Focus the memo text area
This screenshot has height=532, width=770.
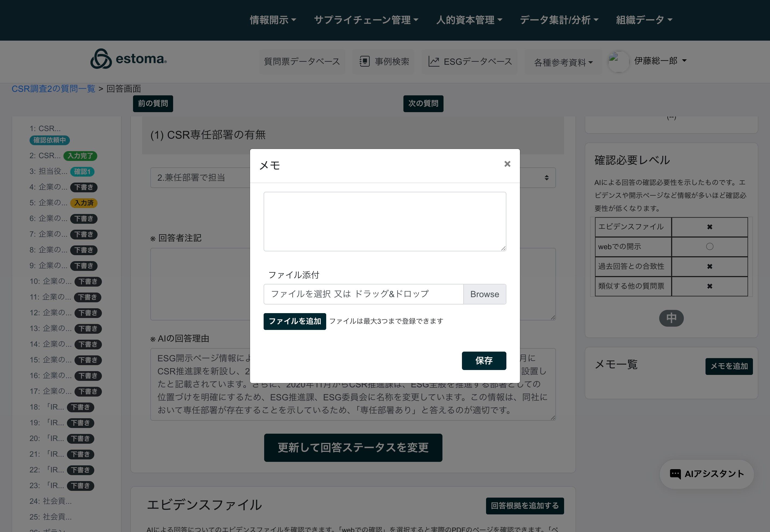(x=385, y=221)
